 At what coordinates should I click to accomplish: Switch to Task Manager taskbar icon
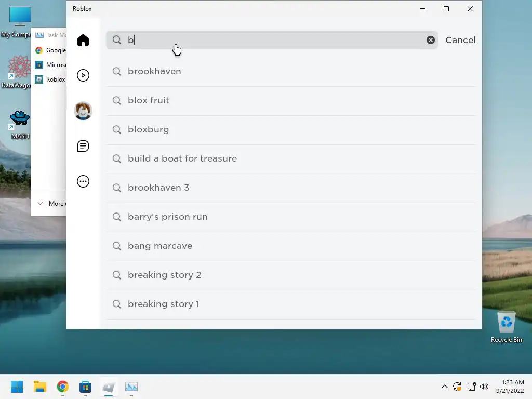tap(131, 387)
